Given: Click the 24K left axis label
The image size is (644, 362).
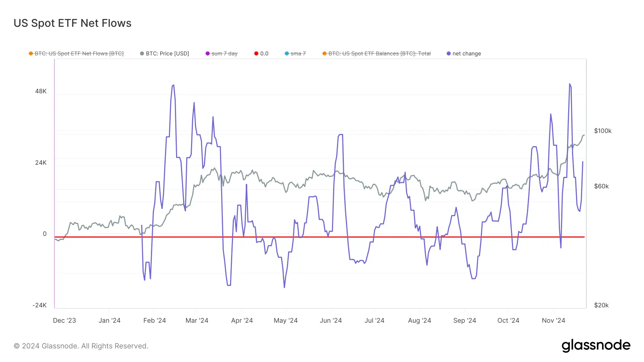Looking at the screenshot, I should point(41,163).
